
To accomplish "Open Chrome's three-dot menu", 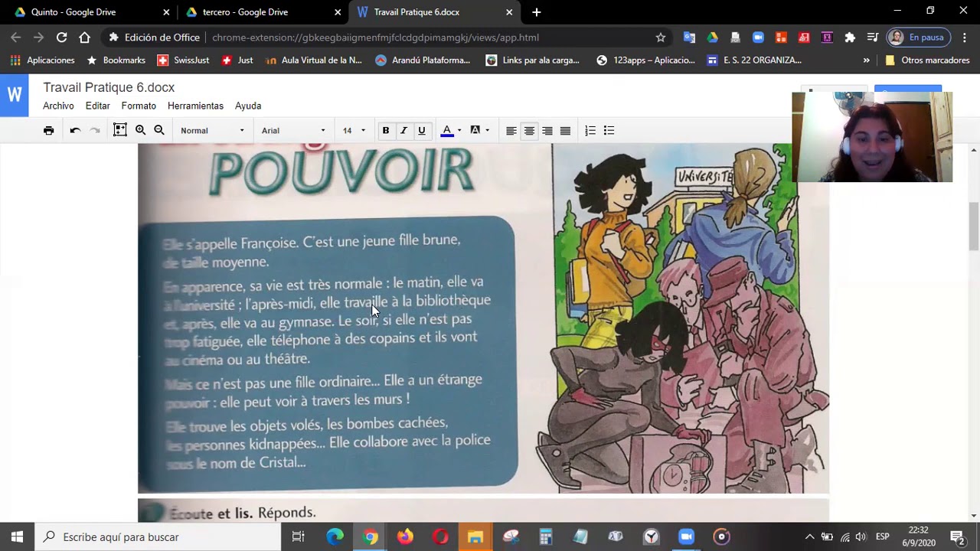I will (965, 37).
